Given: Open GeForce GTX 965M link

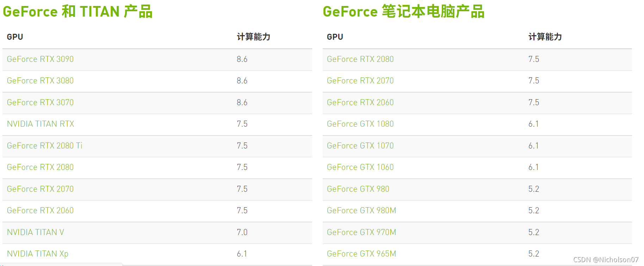Looking at the screenshot, I should tap(361, 254).
